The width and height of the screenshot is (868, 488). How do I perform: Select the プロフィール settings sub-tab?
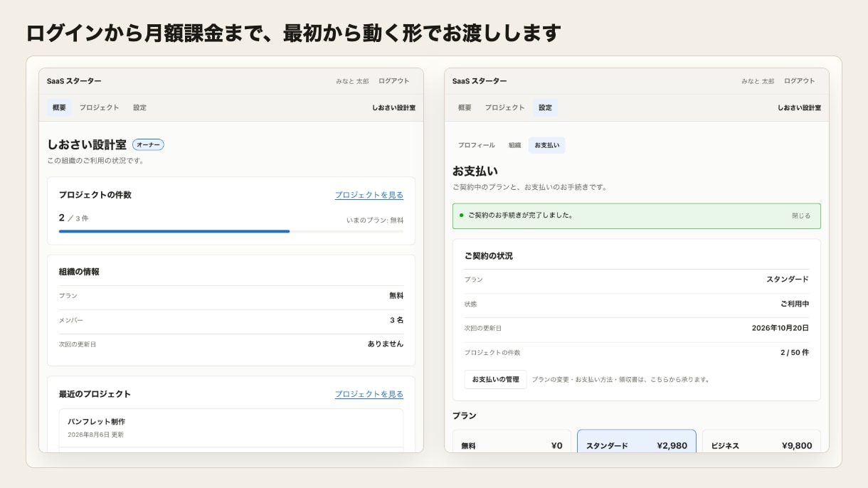[x=476, y=145]
